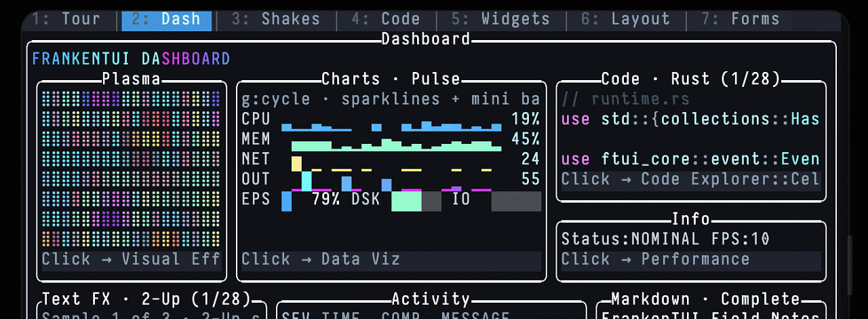
Task: Click the 'Charts · Pulse' panel title
Action: 391,79
